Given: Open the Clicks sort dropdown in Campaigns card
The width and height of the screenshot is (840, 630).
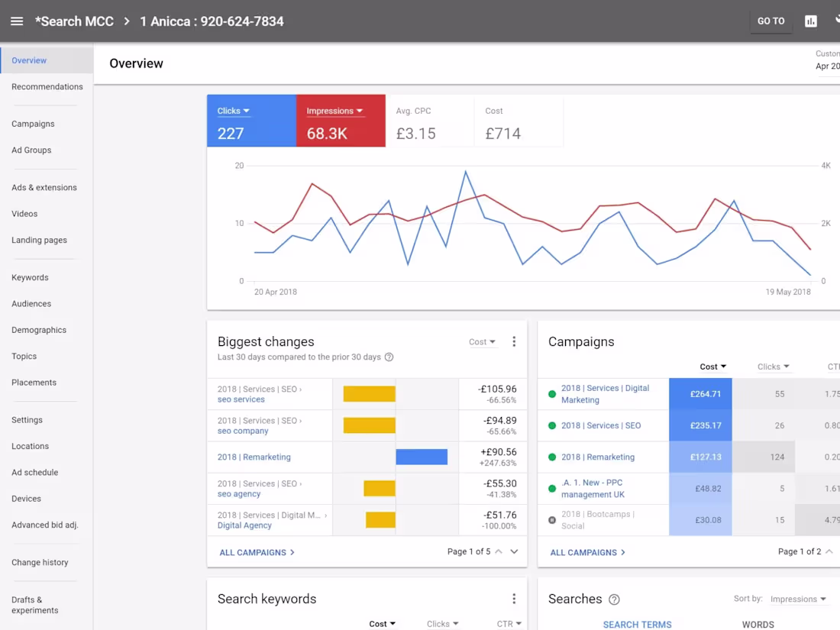Looking at the screenshot, I should click(772, 367).
